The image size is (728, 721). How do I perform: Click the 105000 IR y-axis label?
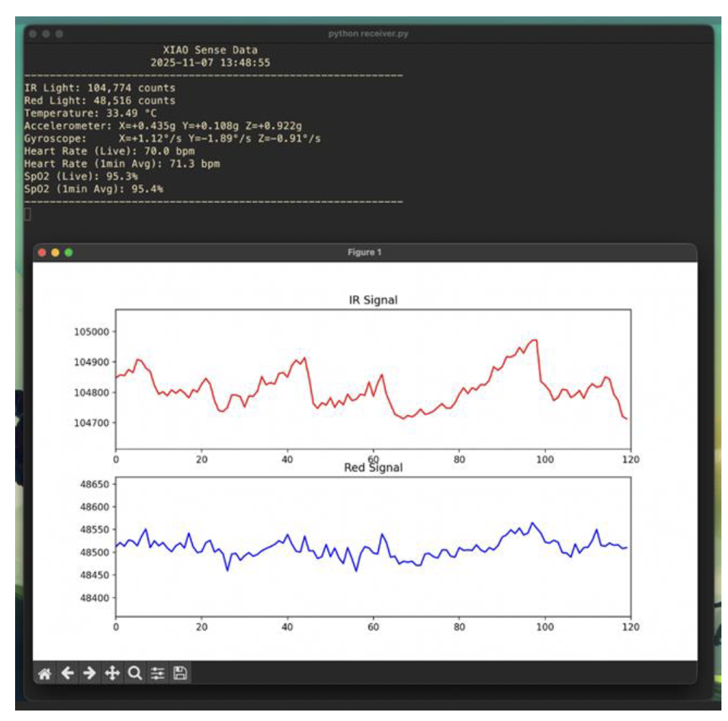point(91,332)
